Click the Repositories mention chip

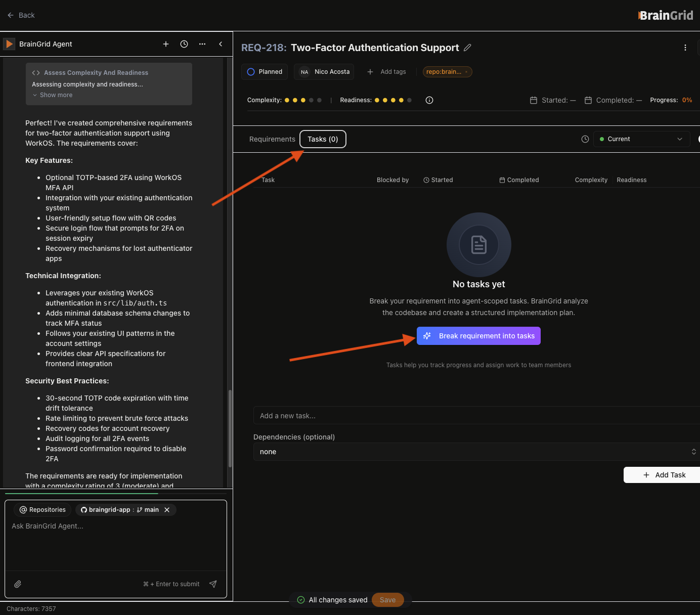tap(42, 510)
